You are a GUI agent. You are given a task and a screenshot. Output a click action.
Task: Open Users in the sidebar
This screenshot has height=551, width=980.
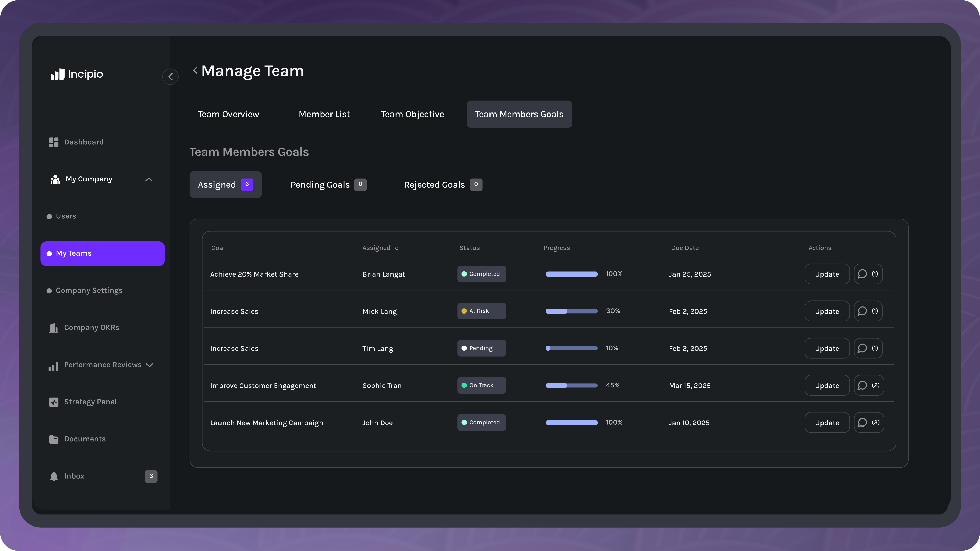66,216
